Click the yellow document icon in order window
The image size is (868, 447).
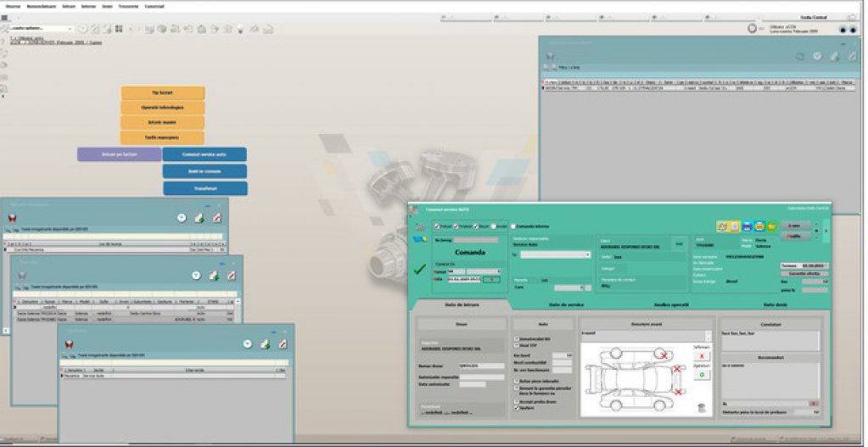[734, 226]
